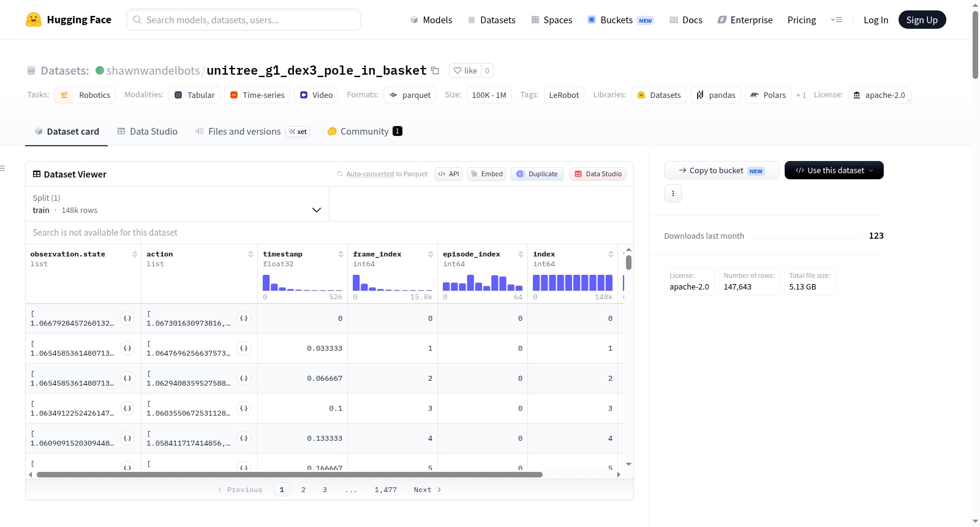The width and height of the screenshot is (980, 527).
Task: Click the Embed button
Action: click(486, 174)
